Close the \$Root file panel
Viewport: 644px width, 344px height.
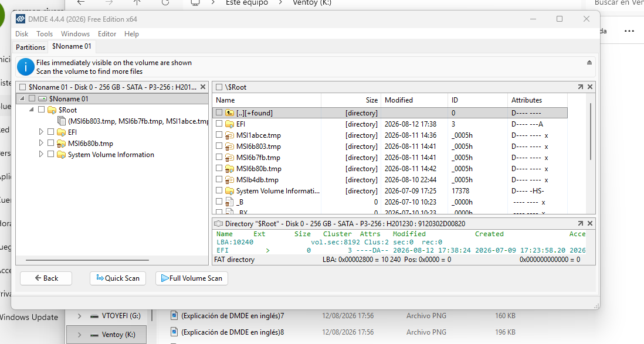pos(590,87)
